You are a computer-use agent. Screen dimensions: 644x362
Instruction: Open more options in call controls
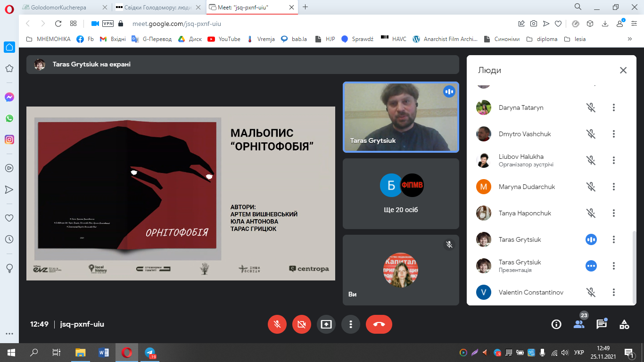[351, 324]
